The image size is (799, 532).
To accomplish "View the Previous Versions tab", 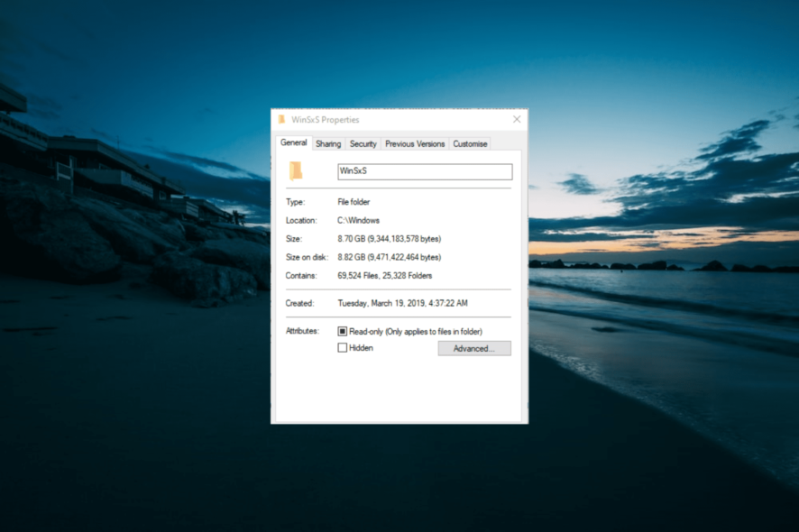I will 414,142.
